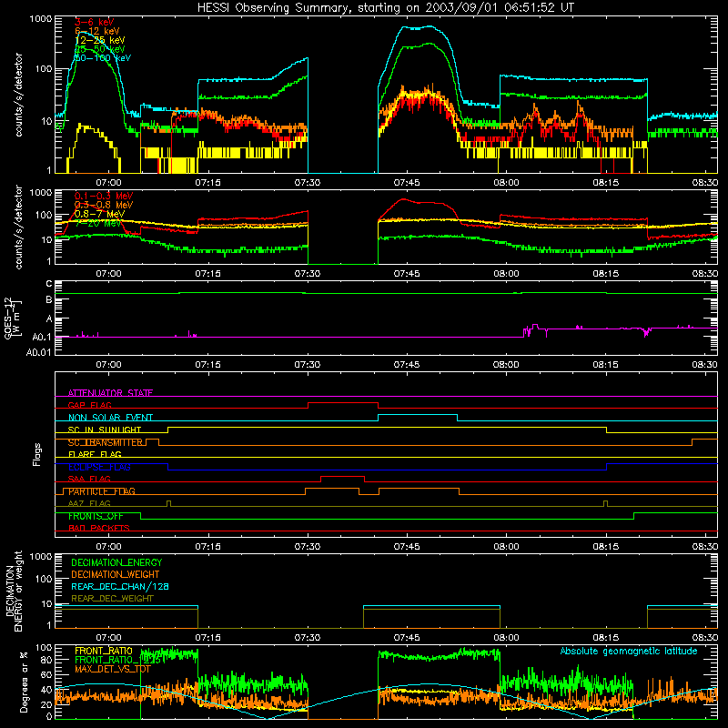Click the FRONT_RATIO legend label

104,651
